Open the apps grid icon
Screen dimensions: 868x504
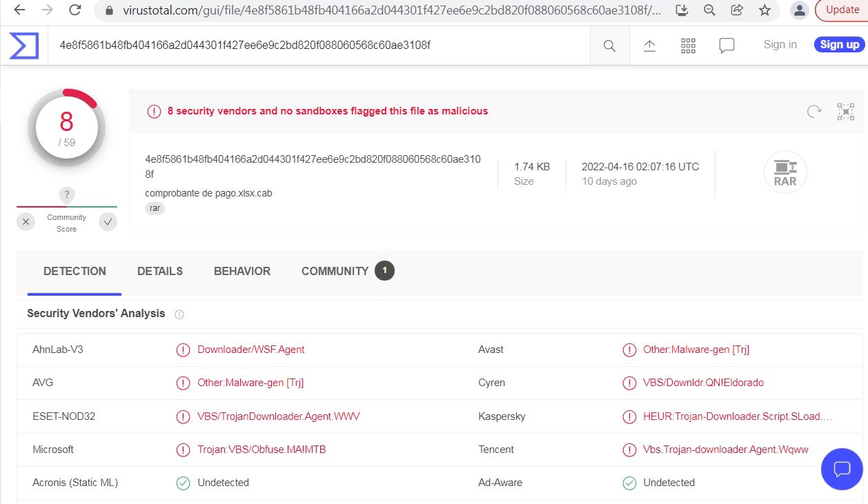(688, 46)
